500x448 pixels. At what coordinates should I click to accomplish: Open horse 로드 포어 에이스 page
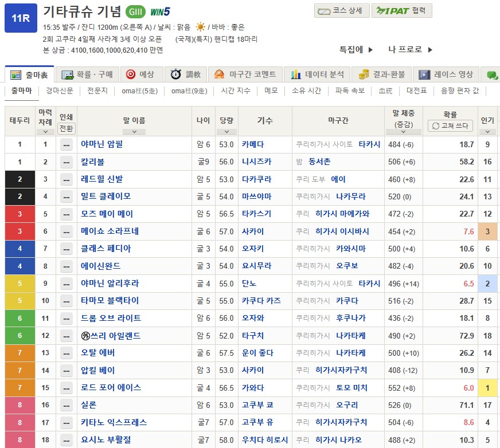point(111,387)
